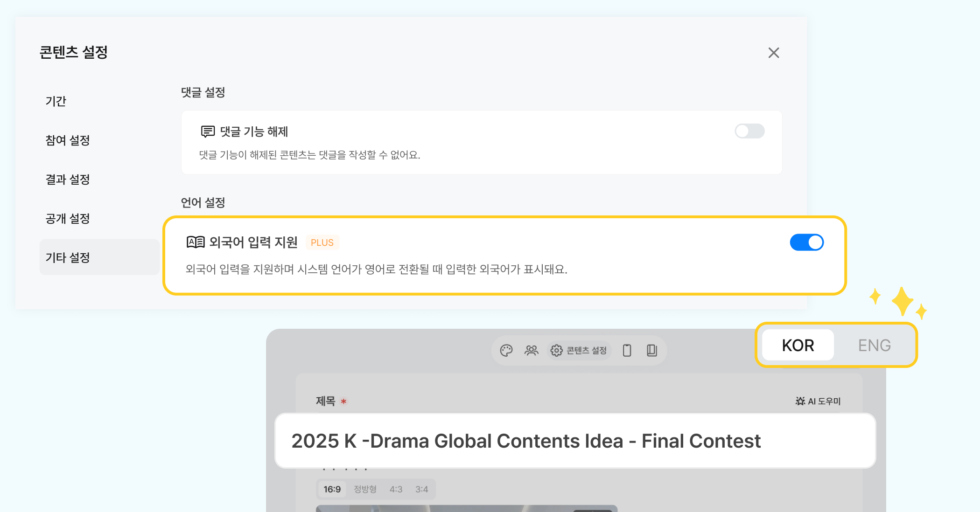Go to 참여 설정 in sidebar
The width and height of the screenshot is (980, 512).
pos(68,140)
